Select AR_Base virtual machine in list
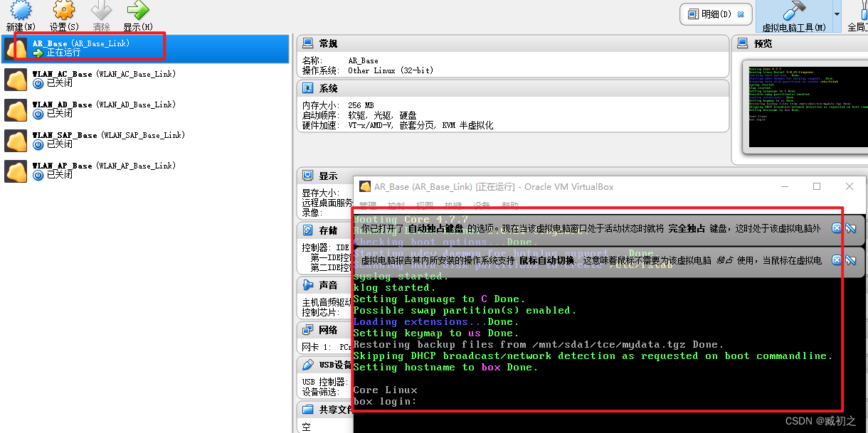 pos(145,48)
